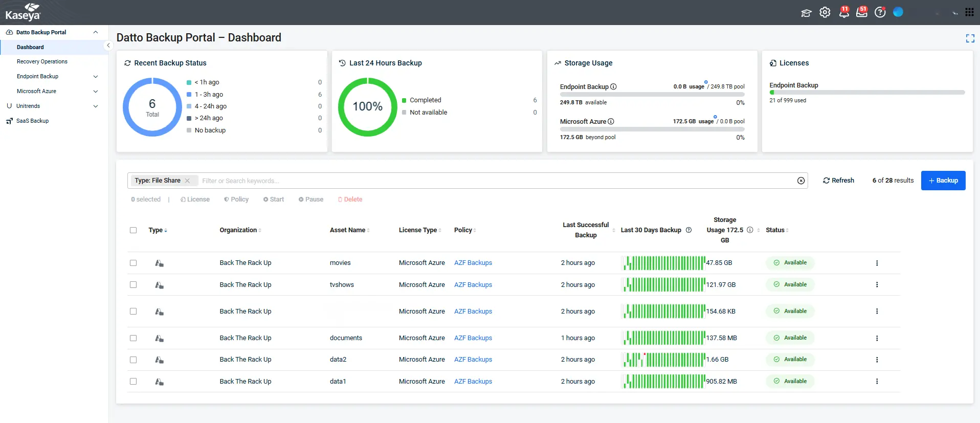
Task: Collapse Datto Backup Portal section chevron
Action: click(96, 32)
